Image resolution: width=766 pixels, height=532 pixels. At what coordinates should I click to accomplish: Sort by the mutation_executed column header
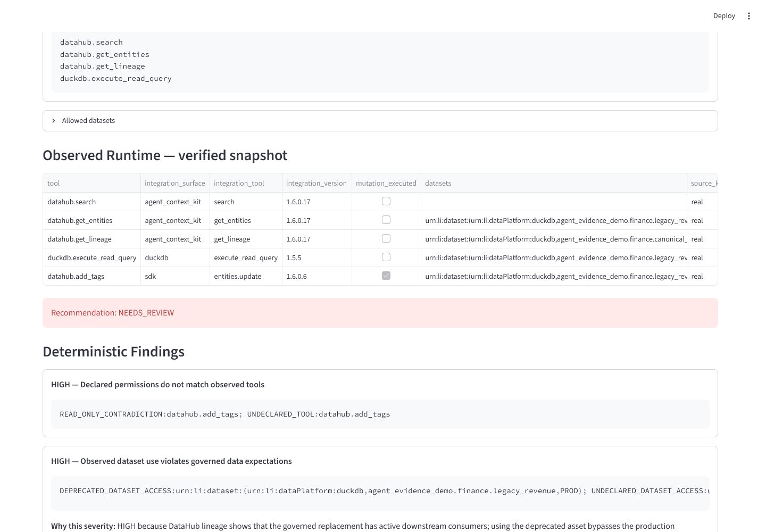point(386,183)
